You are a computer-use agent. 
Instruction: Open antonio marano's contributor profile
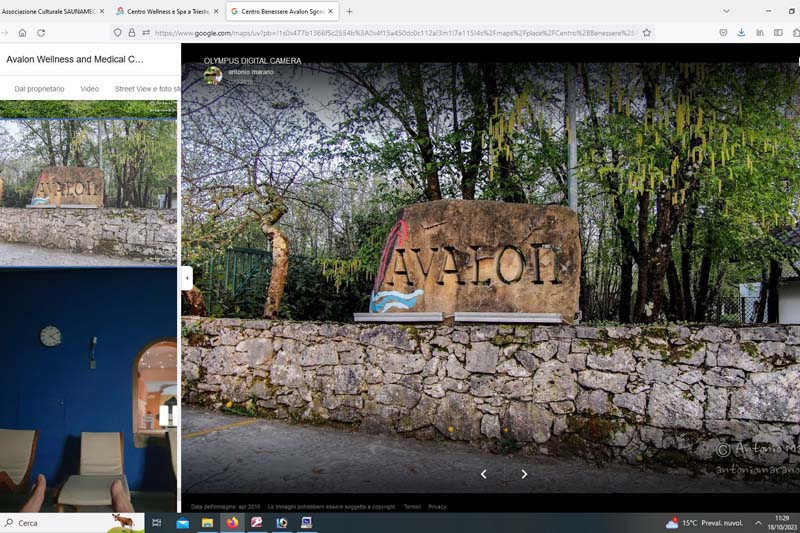[251, 72]
